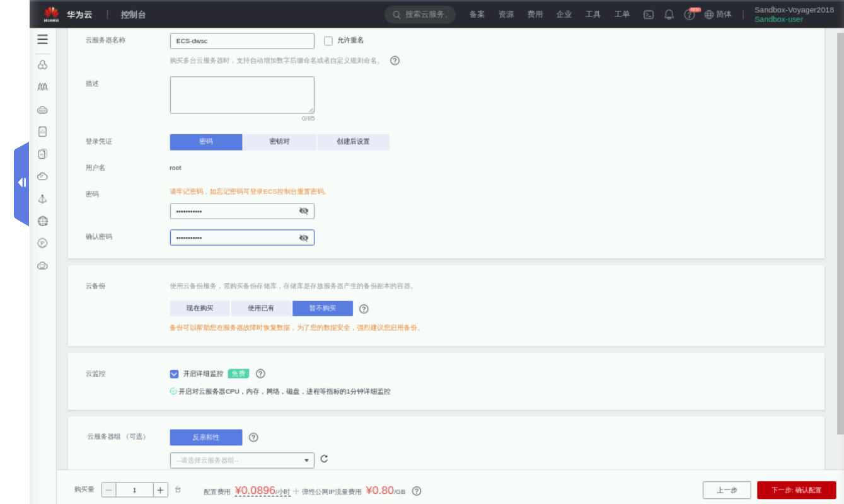Click the root username text
Image resolution: width=844 pixels, height=504 pixels.
pos(176,168)
